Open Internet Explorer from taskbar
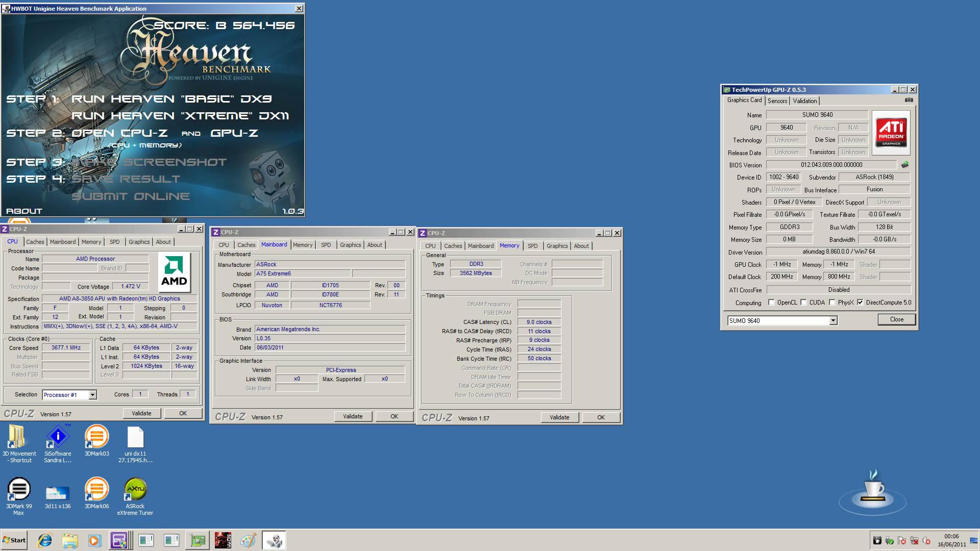This screenshot has width=980, height=551. (45, 540)
